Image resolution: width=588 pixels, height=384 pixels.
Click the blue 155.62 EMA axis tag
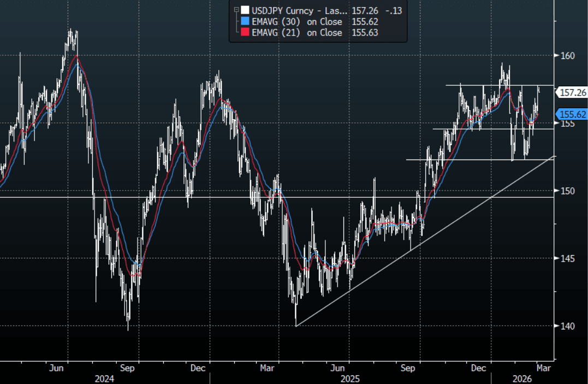pyautogui.click(x=572, y=114)
